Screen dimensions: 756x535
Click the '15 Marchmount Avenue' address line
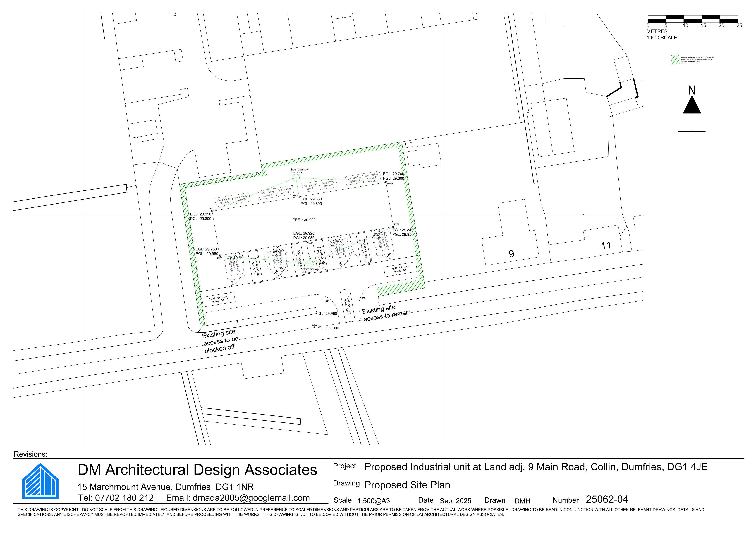tap(166, 487)
